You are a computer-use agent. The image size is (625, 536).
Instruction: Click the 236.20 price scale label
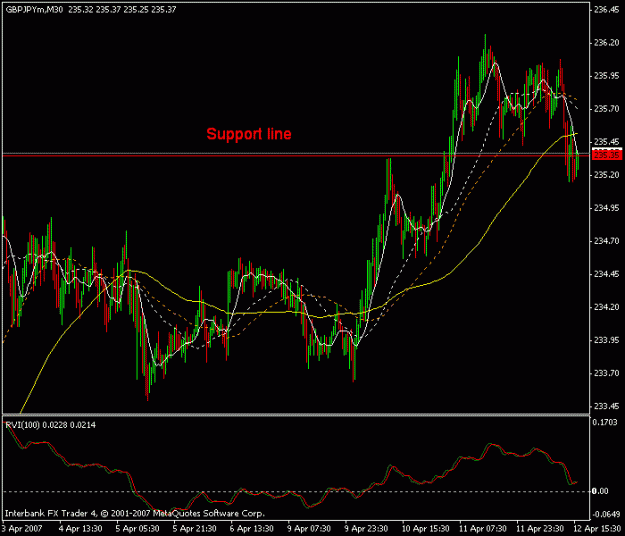[607, 43]
